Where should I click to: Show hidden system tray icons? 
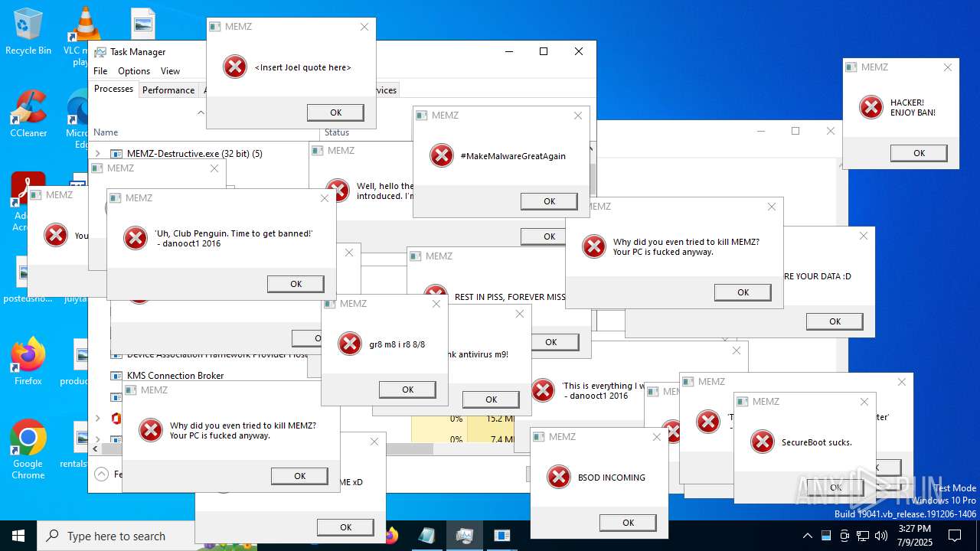(x=807, y=536)
